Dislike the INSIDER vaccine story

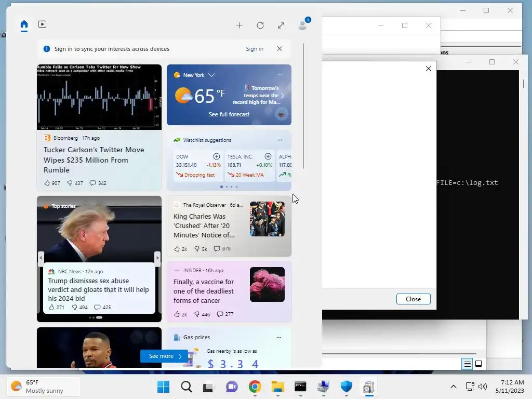click(x=202, y=314)
